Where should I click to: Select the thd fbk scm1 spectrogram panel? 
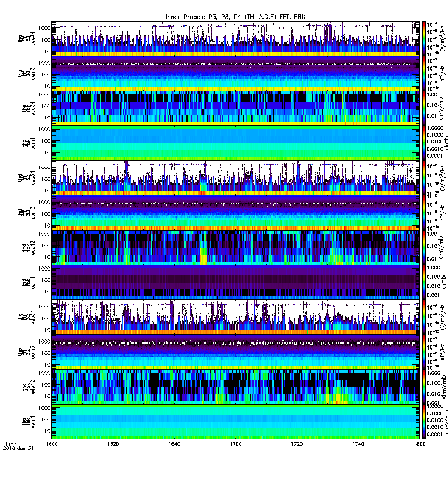(x=235, y=282)
